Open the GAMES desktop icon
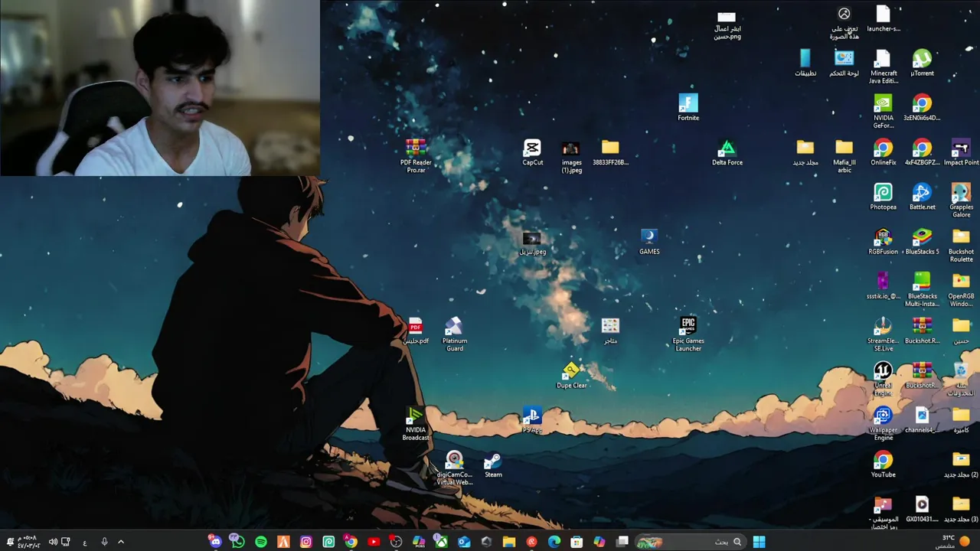 pyautogui.click(x=649, y=240)
